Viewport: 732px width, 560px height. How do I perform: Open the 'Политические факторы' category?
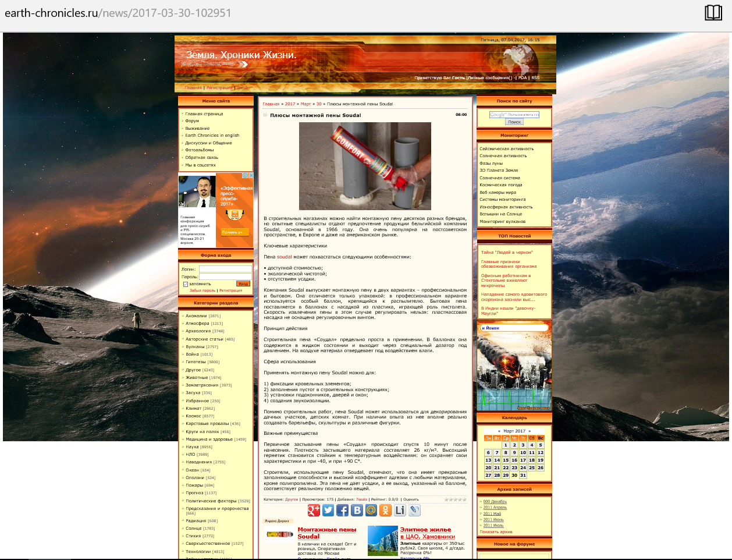point(211,501)
